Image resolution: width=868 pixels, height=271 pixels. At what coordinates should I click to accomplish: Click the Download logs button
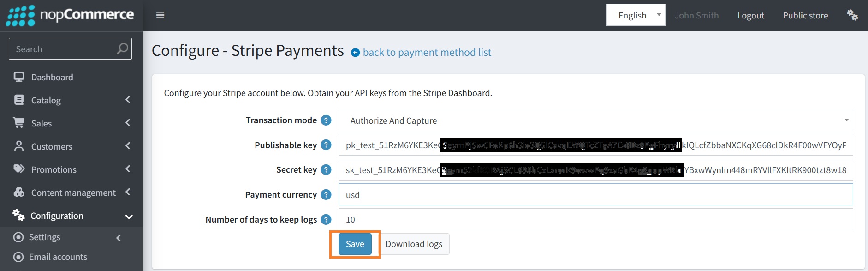tap(414, 244)
